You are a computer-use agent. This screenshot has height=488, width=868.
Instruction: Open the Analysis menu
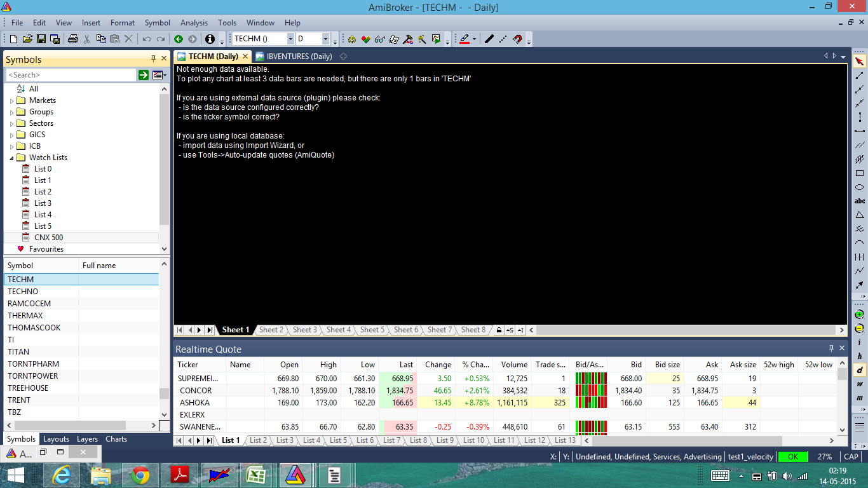point(194,23)
